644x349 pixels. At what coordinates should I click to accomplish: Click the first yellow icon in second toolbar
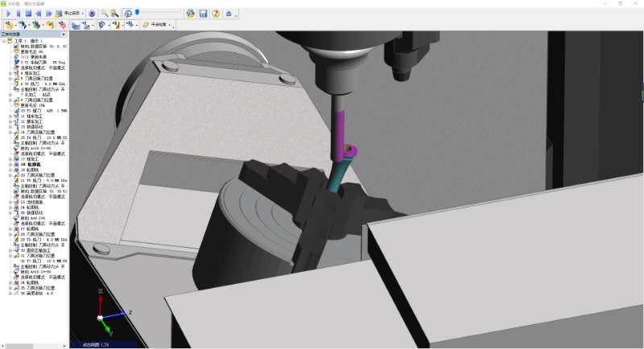click(9, 25)
